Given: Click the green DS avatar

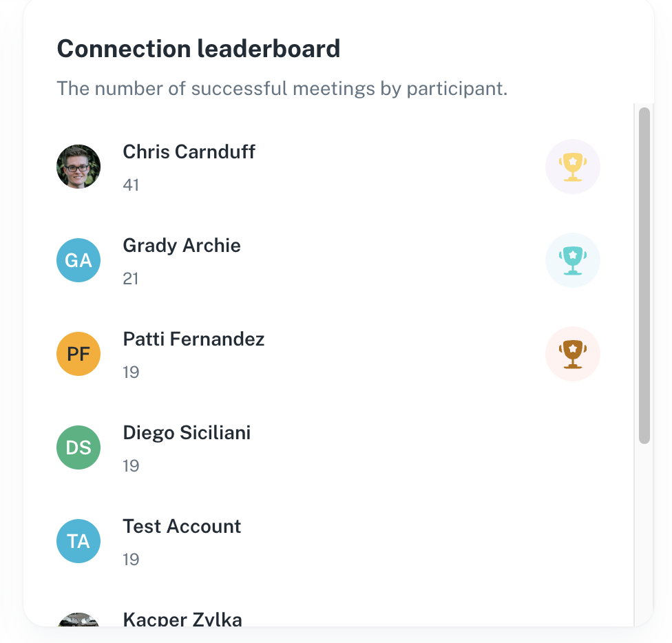Looking at the screenshot, I should point(78,447).
